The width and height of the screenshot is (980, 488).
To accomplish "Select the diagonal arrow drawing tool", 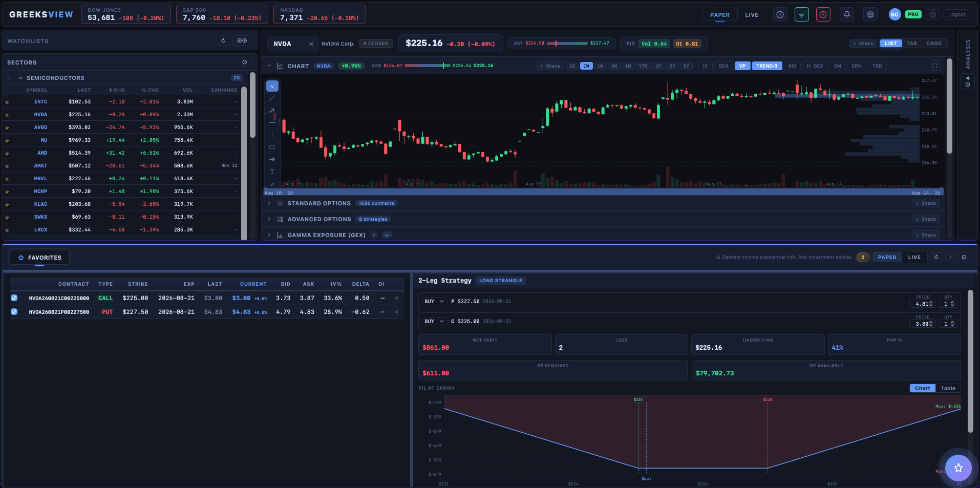I will 272,111.
